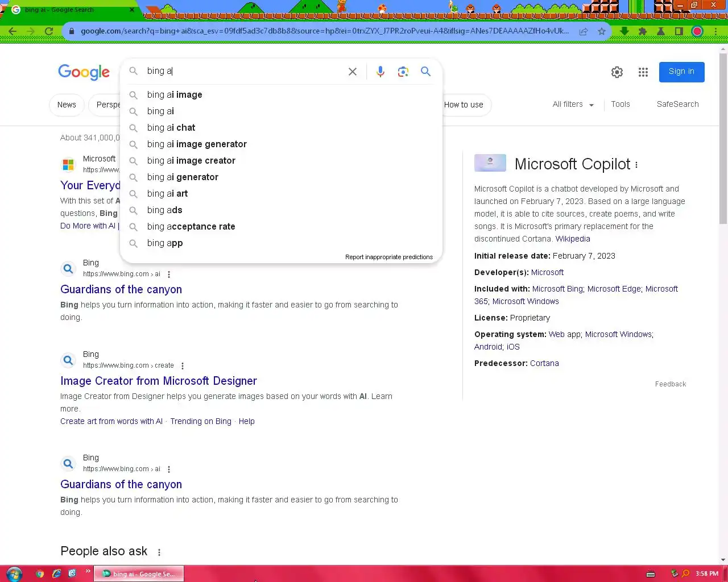
Task: Clear the search box with the X icon
Action: [353, 72]
